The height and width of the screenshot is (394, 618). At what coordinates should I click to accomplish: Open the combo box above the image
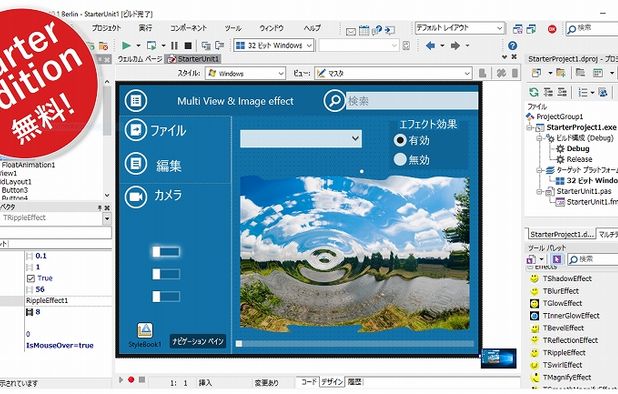pos(301,139)
